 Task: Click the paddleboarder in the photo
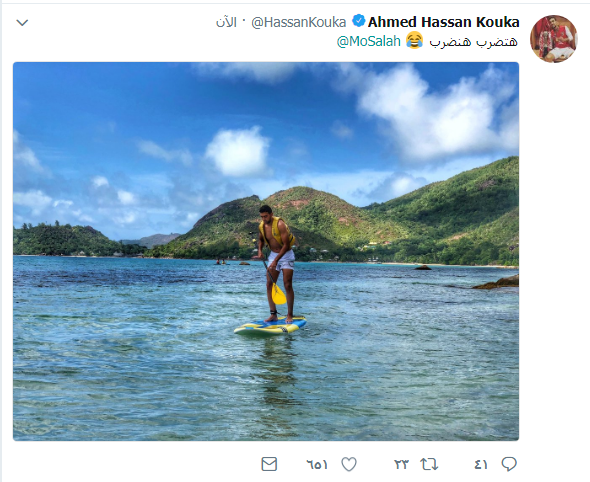tap(277, 263)
